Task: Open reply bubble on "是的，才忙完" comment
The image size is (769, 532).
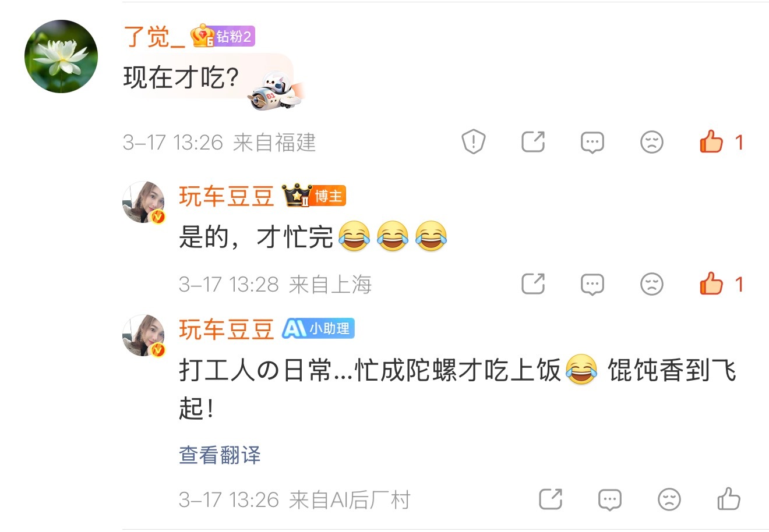Action: tap(592, 285)
